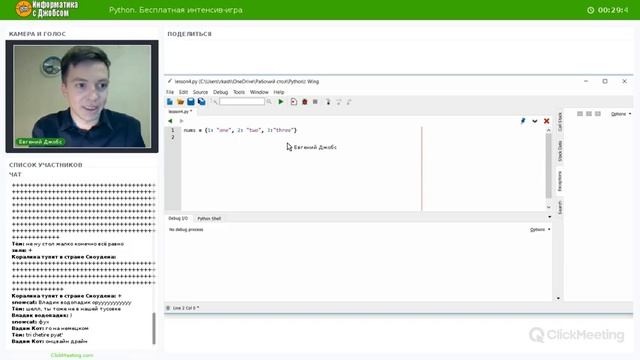Click the chat panel scrollbar thumb
Image resolution: width=640 pixels, height=360 pixels.
click(154, 329)
